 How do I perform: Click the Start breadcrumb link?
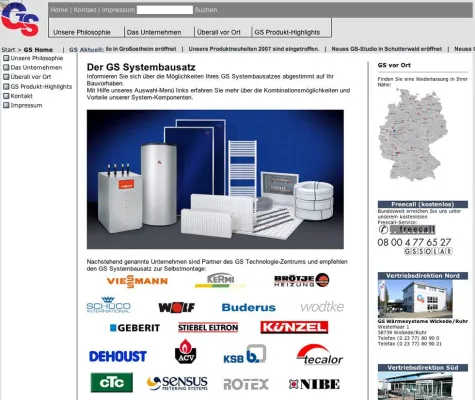8,50
